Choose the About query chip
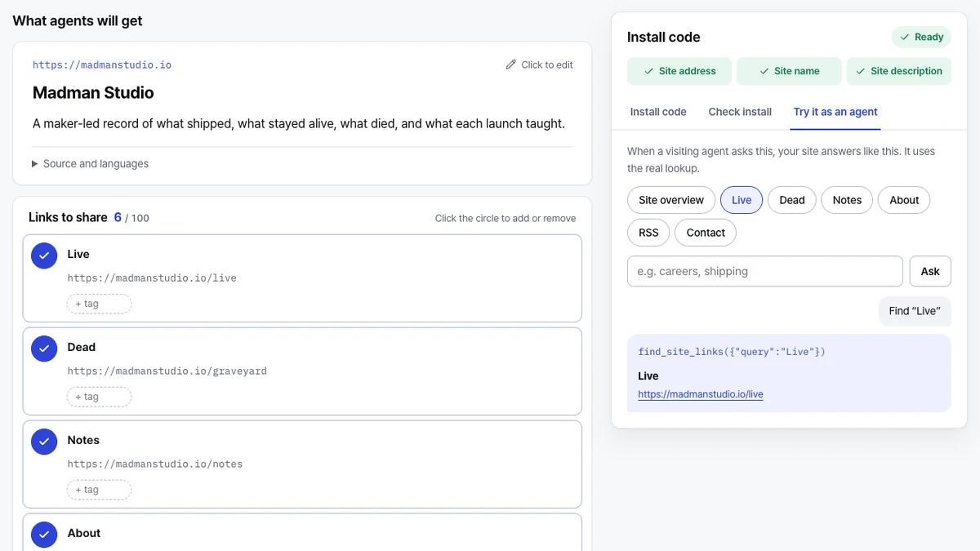This screenshot has width=980, height=551. coord(904,200)
